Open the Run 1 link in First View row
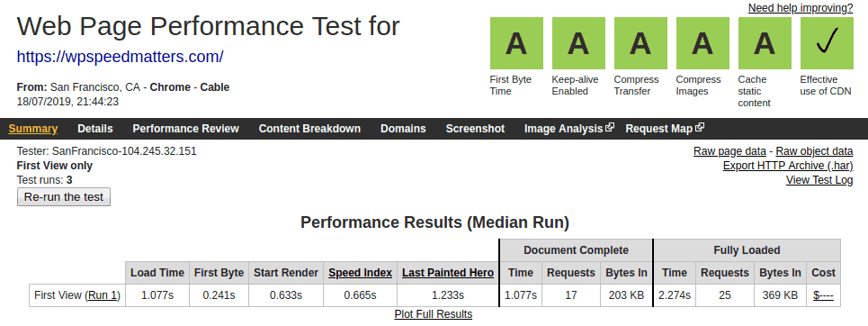 (103, 295)
